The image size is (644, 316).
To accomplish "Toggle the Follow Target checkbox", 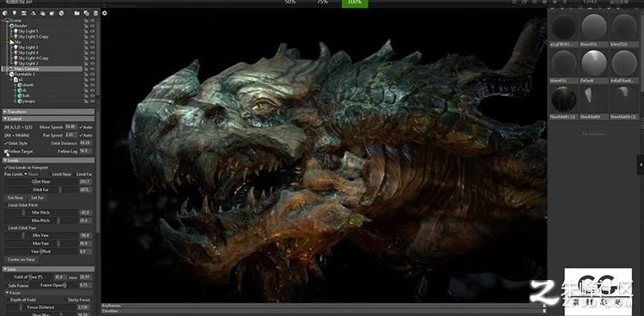I will (6, 151).
